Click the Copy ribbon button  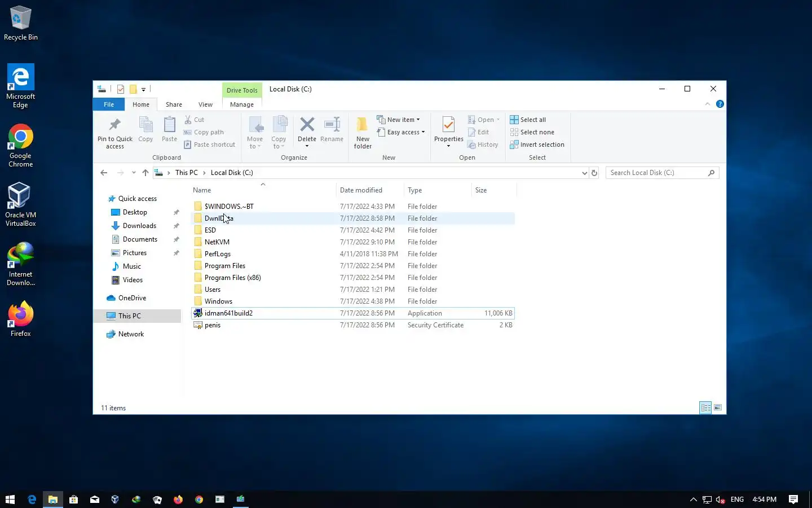click(145, 129)
